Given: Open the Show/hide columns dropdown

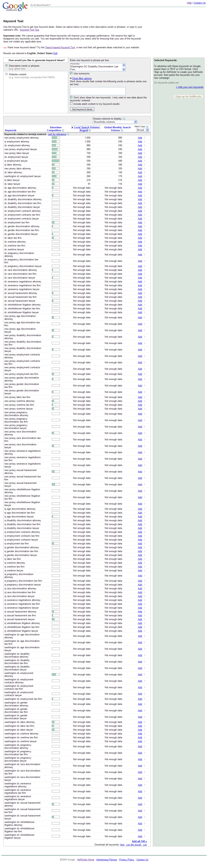Looking at the screenshot, I should tap(115, 122).
